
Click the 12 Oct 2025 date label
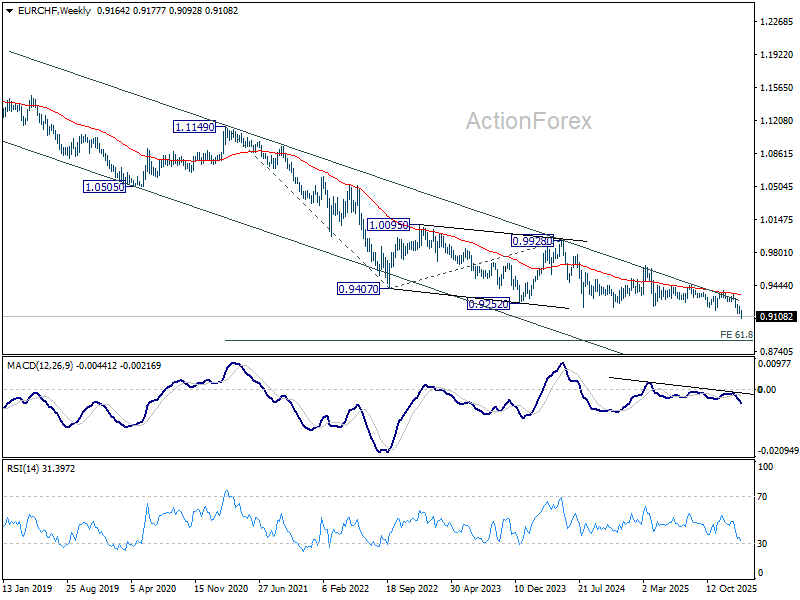[732, 589]
